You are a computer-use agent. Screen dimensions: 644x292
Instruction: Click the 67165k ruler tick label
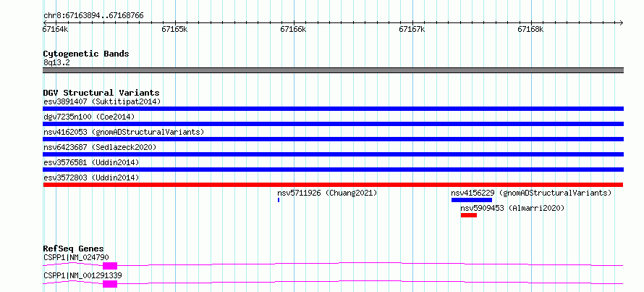click(x=174, y=29)
